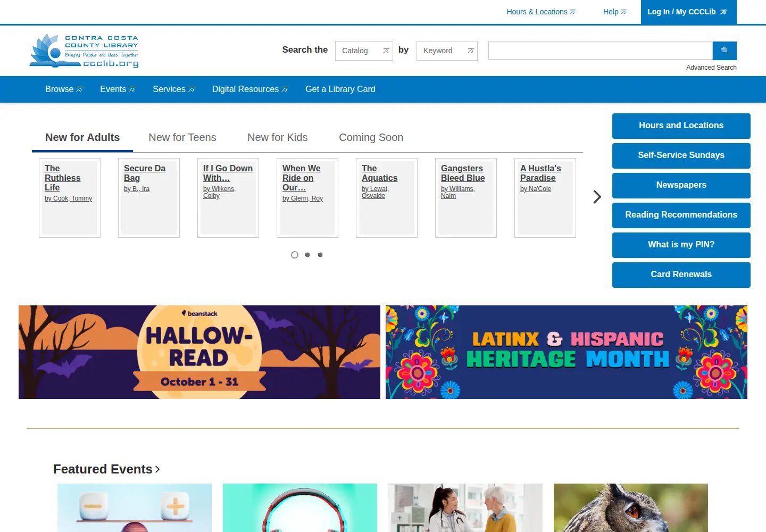Focus the catalog search text field
Image resolution: width=766 pixels, height=532 pixels.
601,51
